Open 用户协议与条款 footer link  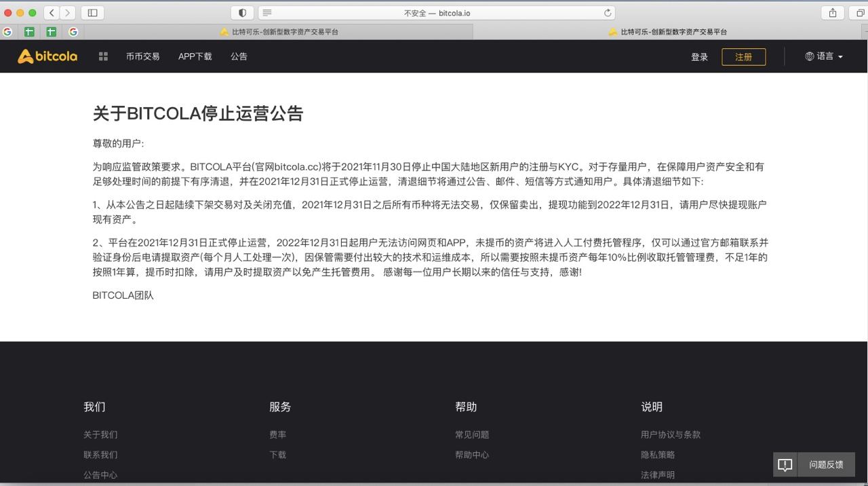coord(671,434)
